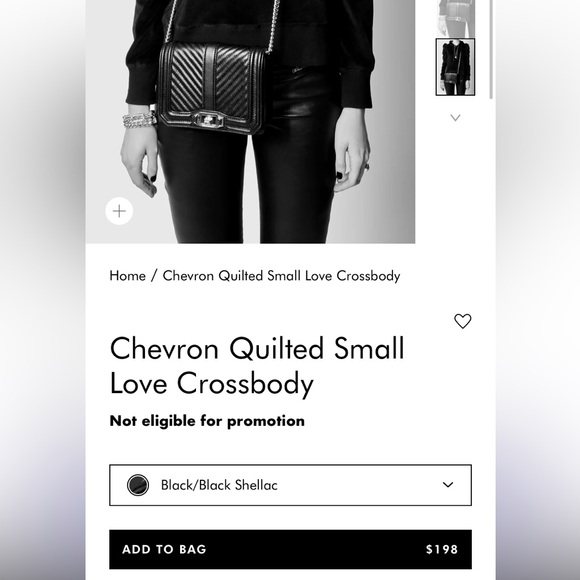Go to Home via breadcrumb
This screenshot has width=580, height=580.
click(128, 276)
